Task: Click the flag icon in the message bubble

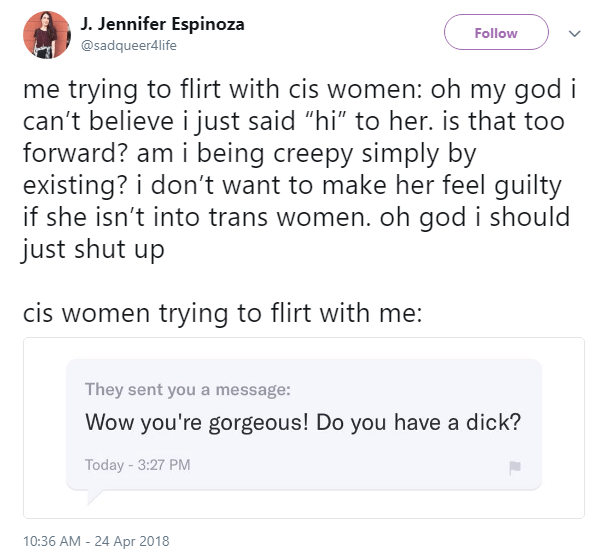Action: point(516,466)
